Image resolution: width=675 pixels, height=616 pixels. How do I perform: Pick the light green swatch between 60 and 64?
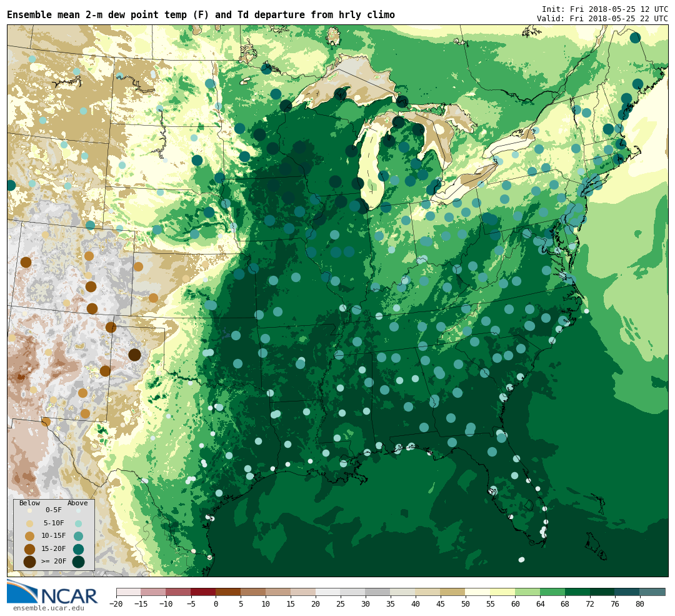pyautogui.click(x=527, y=592)
